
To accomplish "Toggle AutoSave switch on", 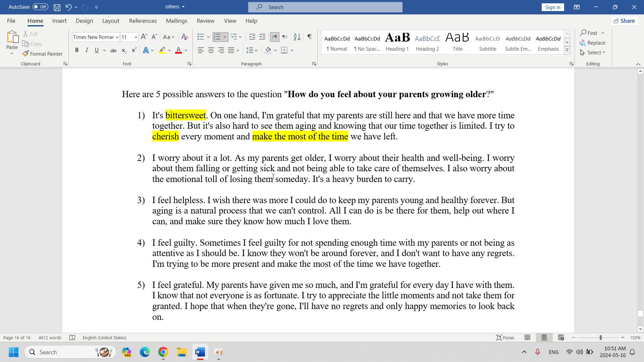I will click(x=40, y=7).
